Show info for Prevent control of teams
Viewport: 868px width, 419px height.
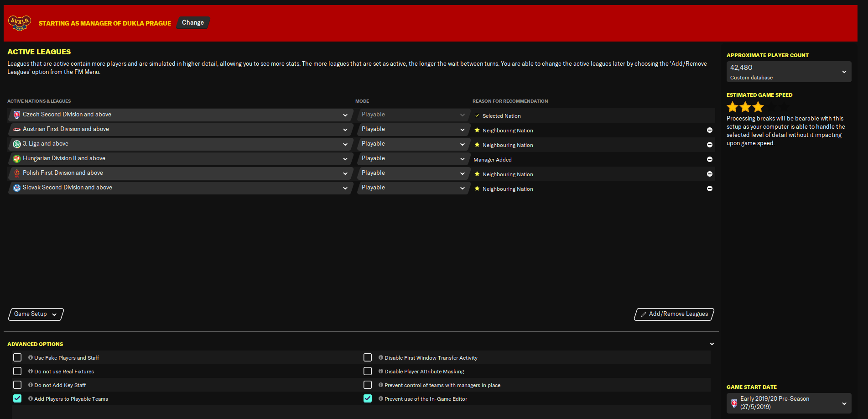click(x=381, y=385)
